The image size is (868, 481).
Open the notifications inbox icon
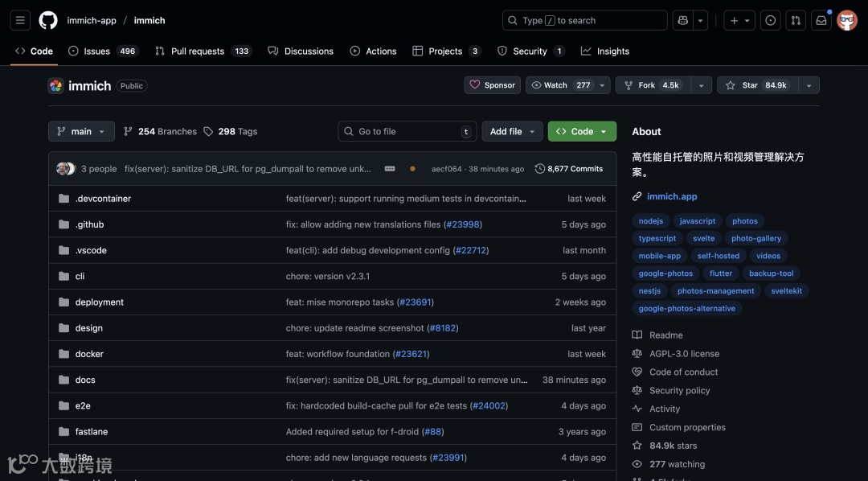pyautogui.click(x=821, y=20)
